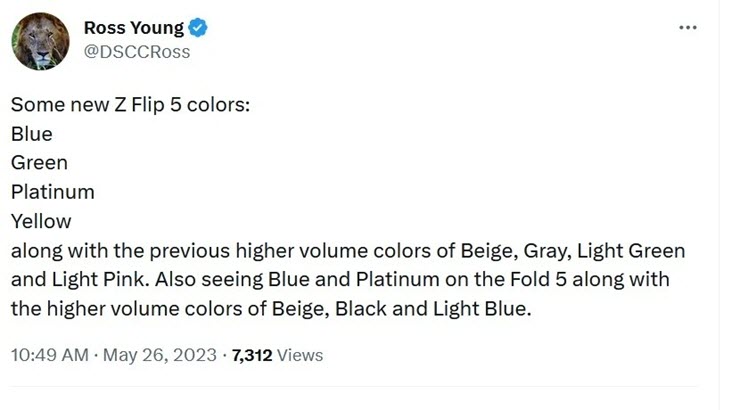Click the words "Light Green" in the tweet
The height and width of the screenshot is (410, 740).
(x=630, y=250)
